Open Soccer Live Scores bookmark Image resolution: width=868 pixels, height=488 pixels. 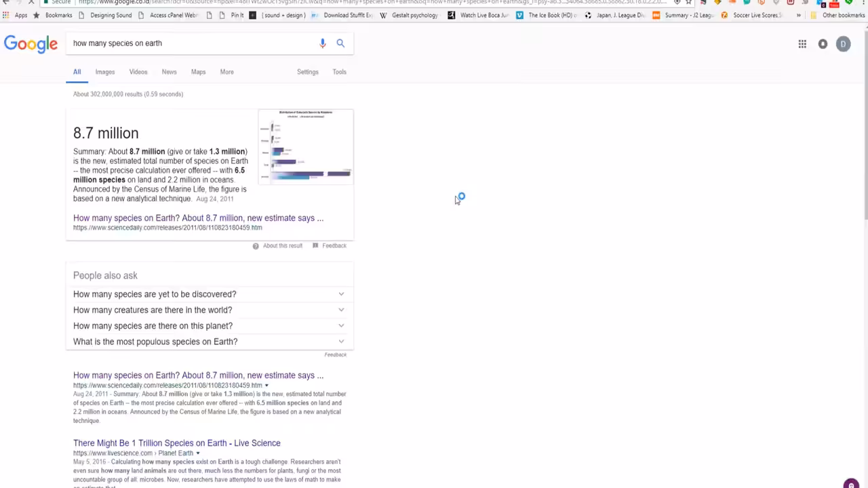coord(751,15)
